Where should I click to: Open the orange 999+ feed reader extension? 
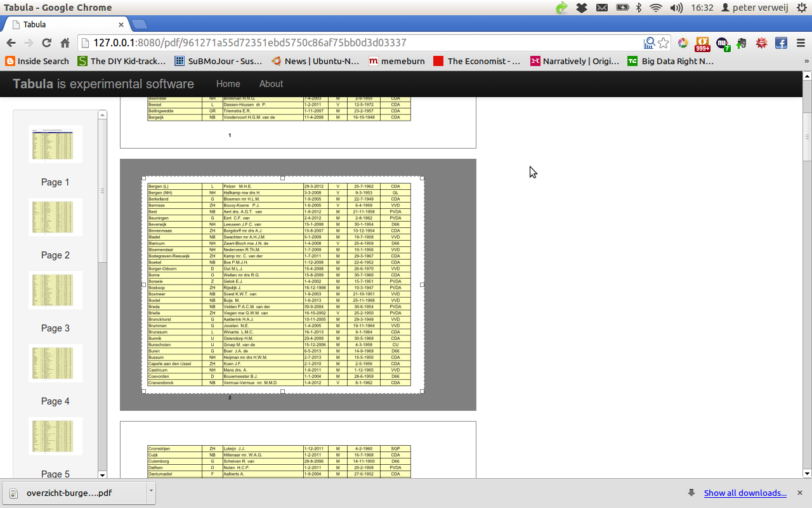702,43
